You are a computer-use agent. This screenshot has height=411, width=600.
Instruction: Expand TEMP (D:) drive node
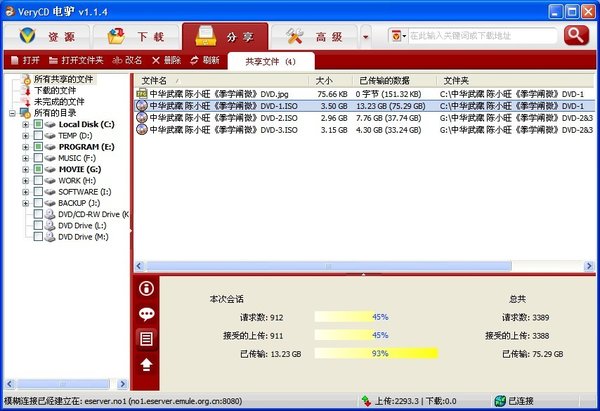pyautogui.click(x=26, y=135)
